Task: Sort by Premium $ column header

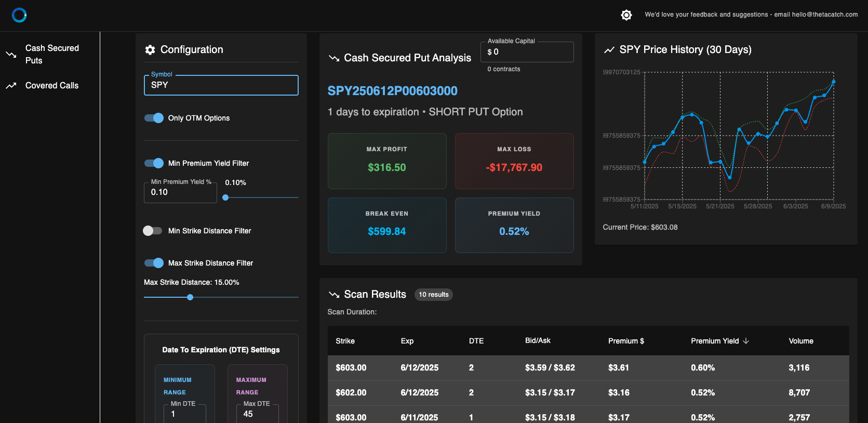Action: (626, 341)
